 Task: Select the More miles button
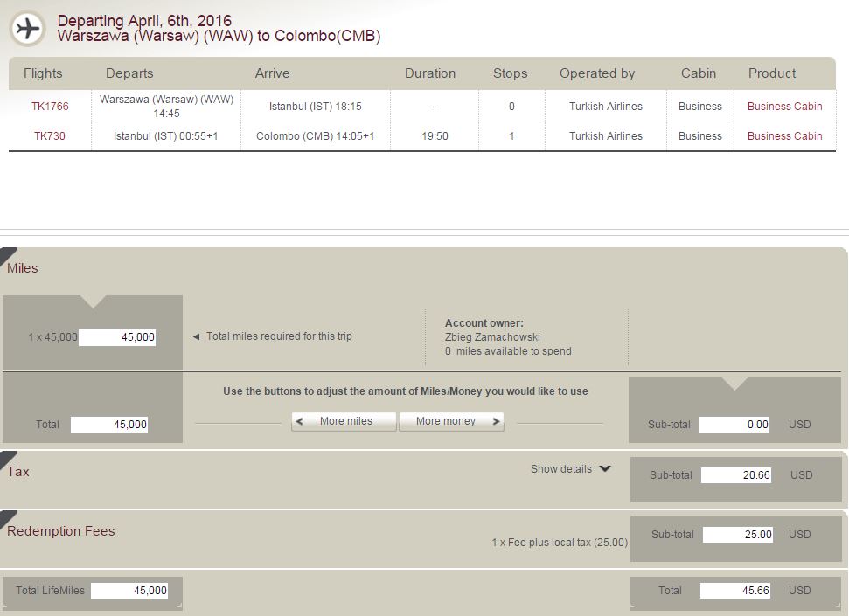[x=344, y=421]
